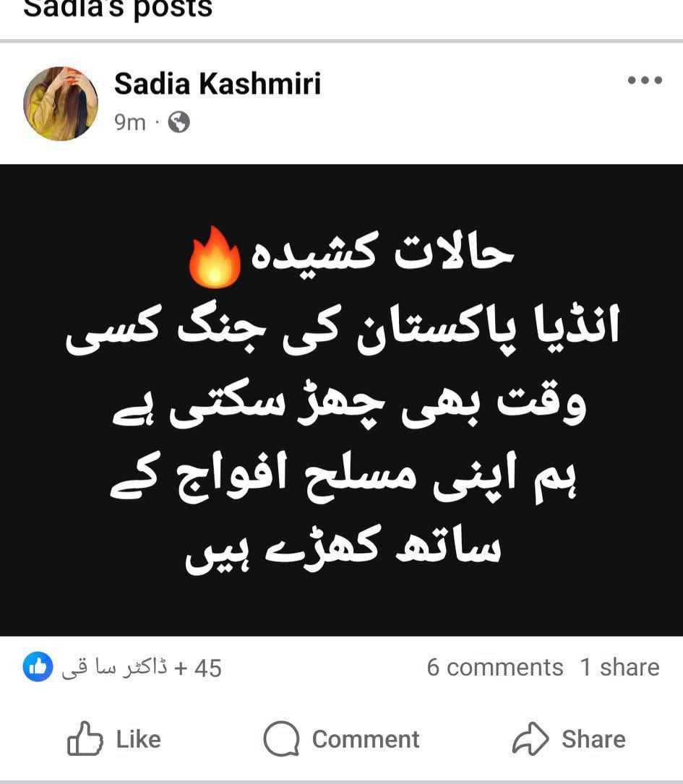Click the speech bubble Comment icon
This screenshot has height=784, width=683.
point(281,738)
